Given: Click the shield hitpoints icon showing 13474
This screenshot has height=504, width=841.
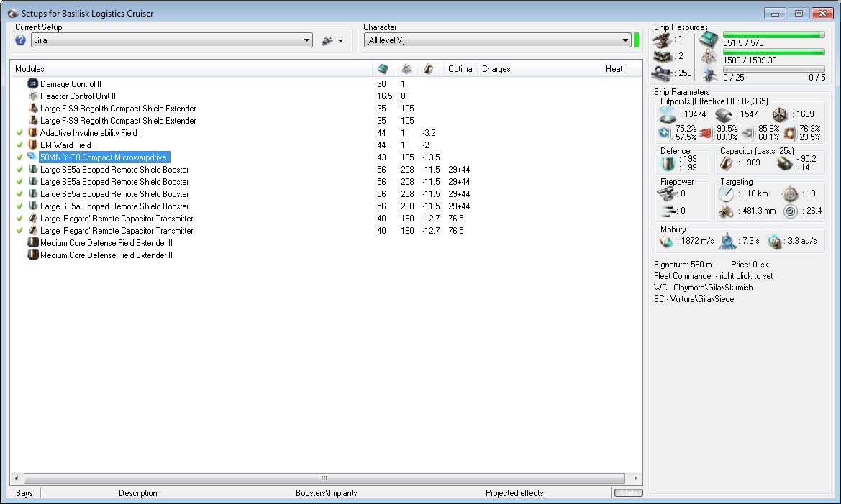Looking at the screenshot, I should tap(668, 114).
